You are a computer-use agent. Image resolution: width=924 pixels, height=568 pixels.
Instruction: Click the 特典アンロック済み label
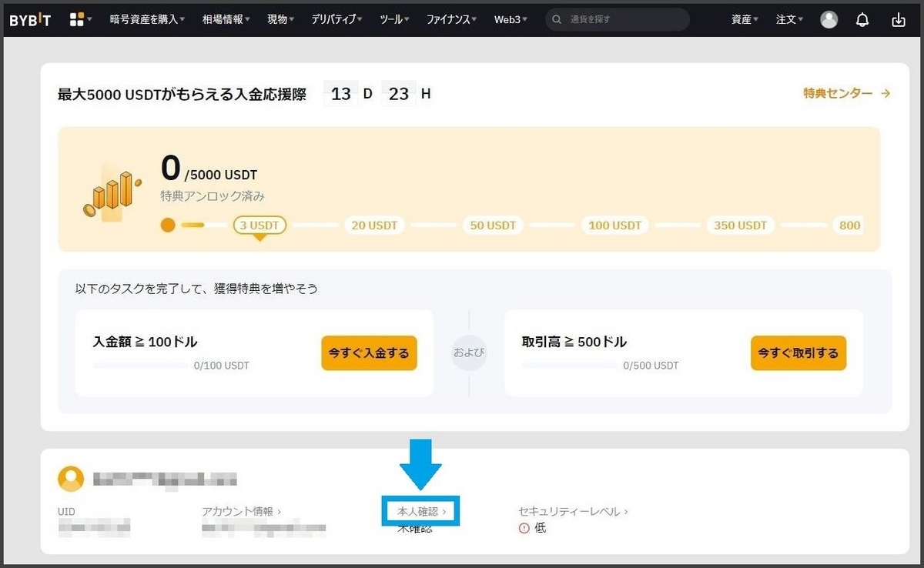tap(213, 196)
